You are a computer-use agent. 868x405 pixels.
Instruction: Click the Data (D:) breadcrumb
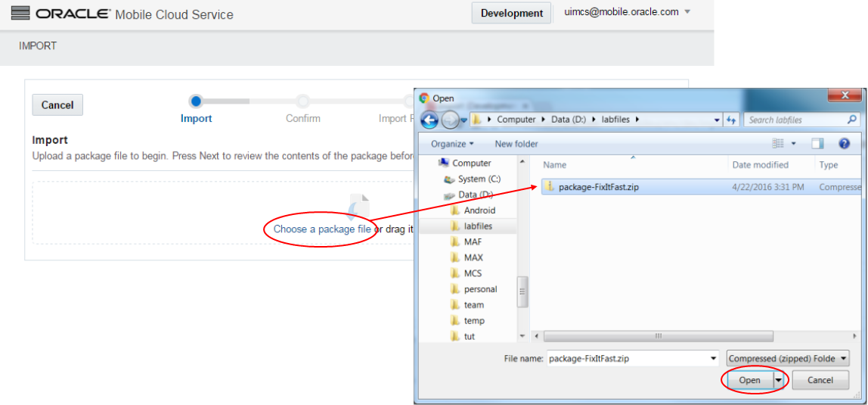pos(569,119)
